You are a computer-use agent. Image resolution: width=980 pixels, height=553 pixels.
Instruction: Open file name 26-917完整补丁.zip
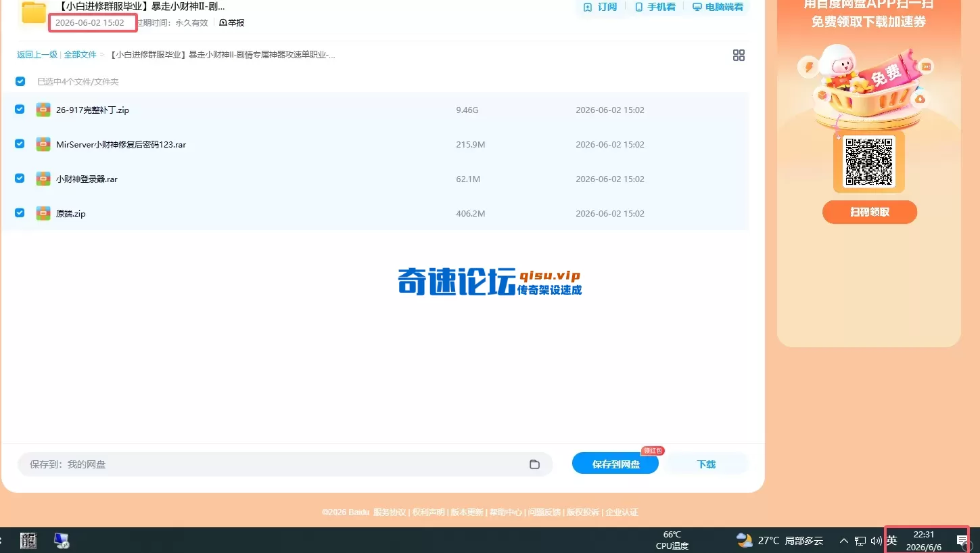click(x=93, y=110)
